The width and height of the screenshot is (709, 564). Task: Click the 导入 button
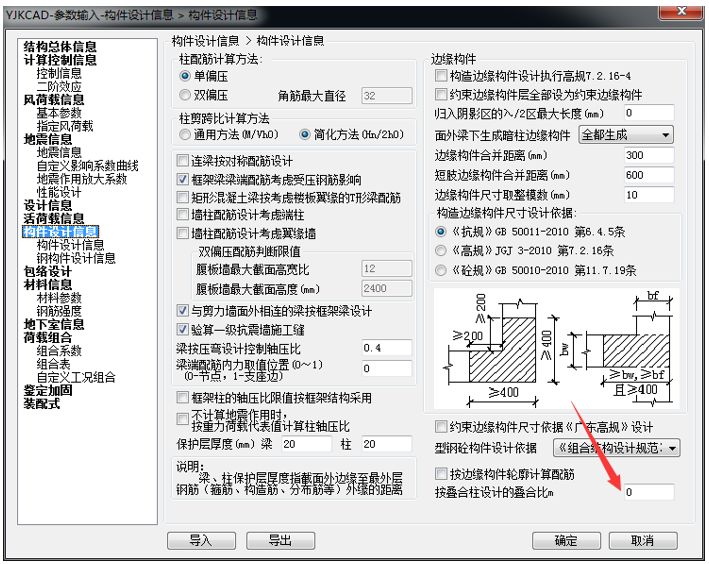point(201,540)
